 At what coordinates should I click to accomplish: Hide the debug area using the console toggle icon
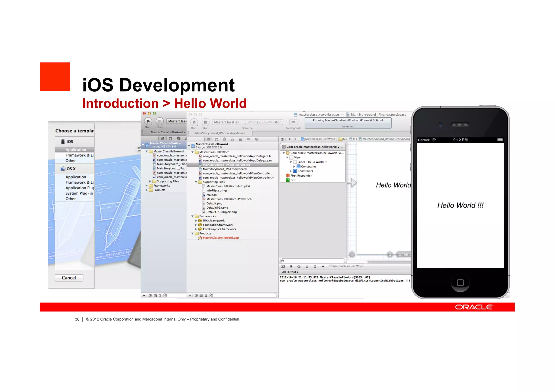(283, 267)
